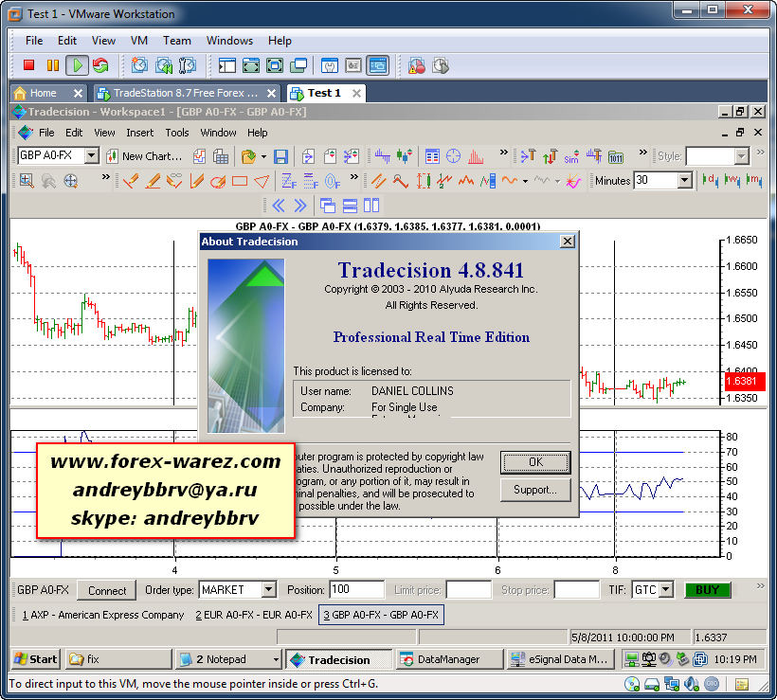Select the rectangle drawing tool
The height and width of the screenshot is (700, 777).
click(240, 181)
